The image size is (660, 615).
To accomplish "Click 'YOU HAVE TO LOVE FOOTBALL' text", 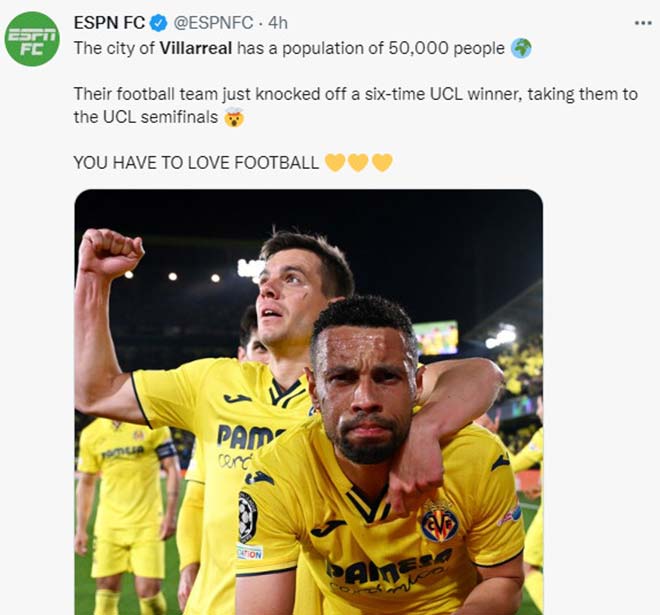I will point(196,162).
